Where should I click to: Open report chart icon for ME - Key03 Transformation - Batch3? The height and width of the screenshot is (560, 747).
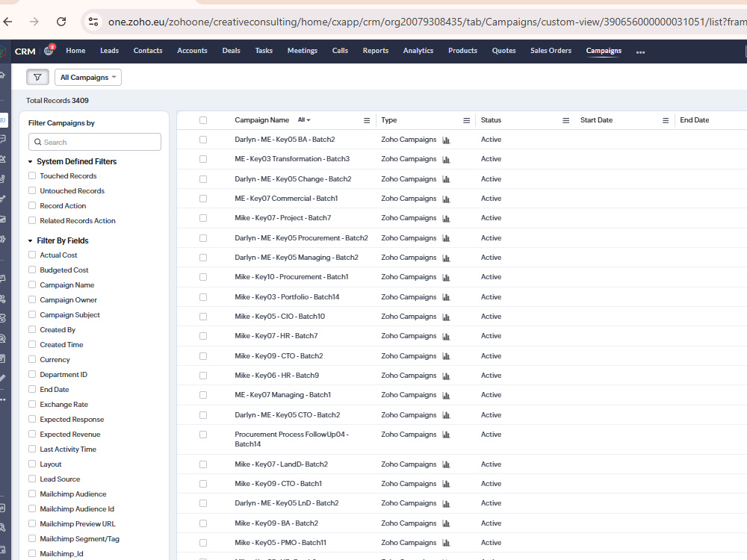point(446,160)
